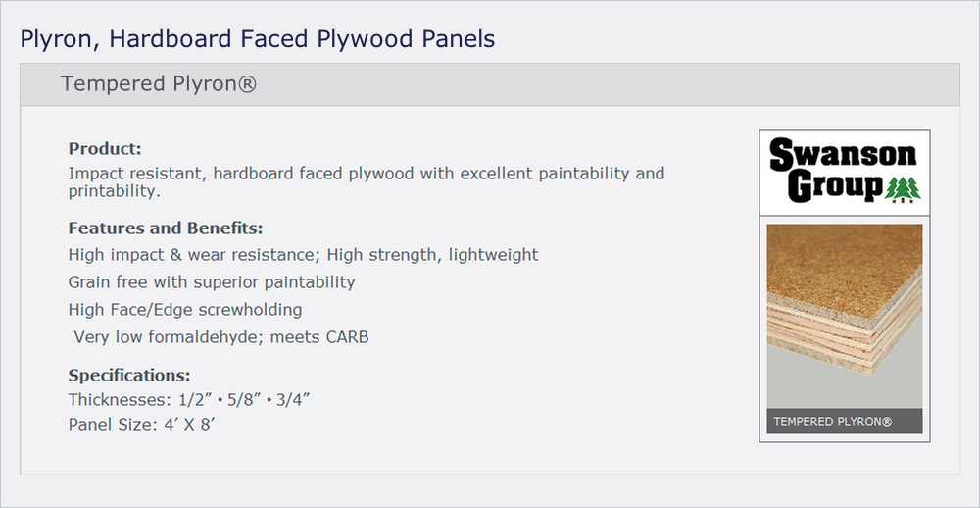Click the Swanson Group logo
Screen dimensions: 980x508
[x=845, y=172]
